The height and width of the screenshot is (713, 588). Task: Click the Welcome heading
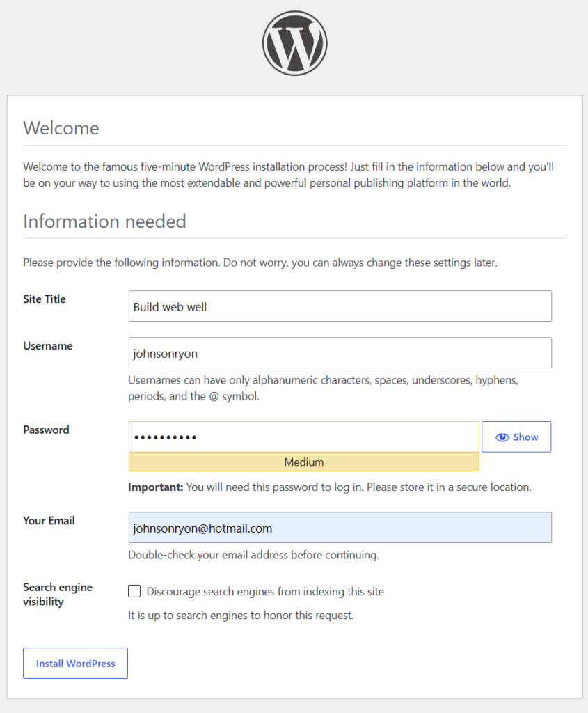(x=61, y=128)
